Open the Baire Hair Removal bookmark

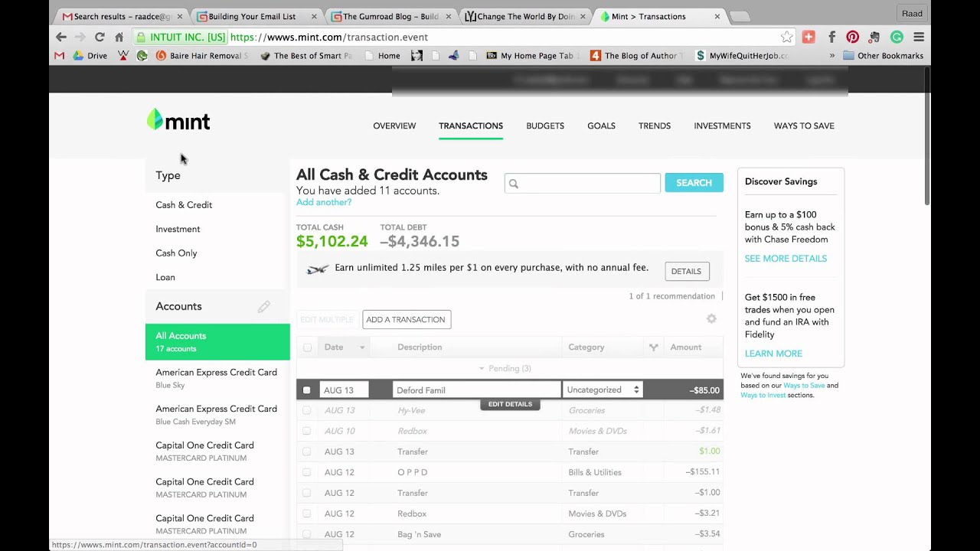(x=202, y=56)
